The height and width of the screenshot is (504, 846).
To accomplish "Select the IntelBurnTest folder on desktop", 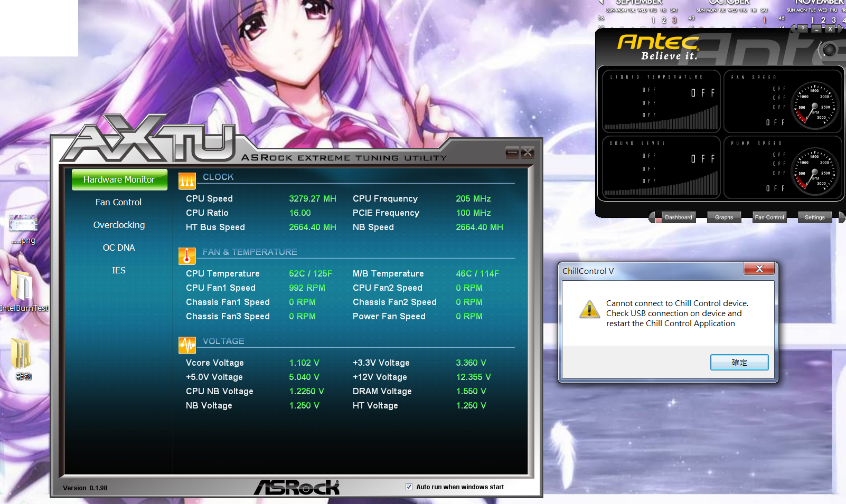I will click(23, 291).
